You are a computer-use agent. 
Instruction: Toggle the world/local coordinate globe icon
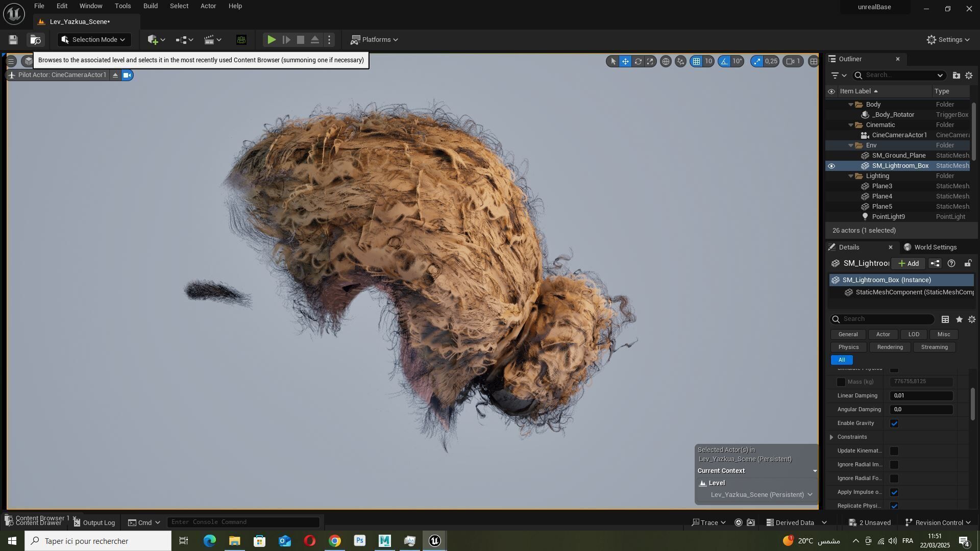point(666,61)
